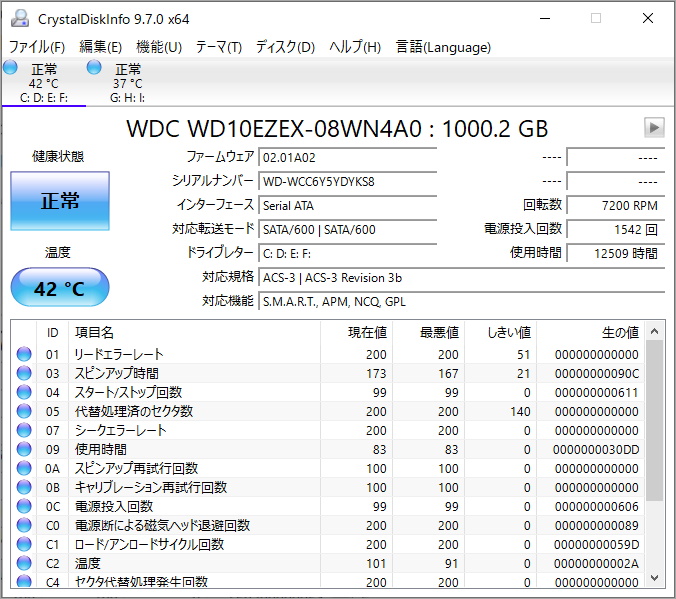Click status icon for 01 リードエラーレート
Screen dimensions: 676x599
coord(24,354)
